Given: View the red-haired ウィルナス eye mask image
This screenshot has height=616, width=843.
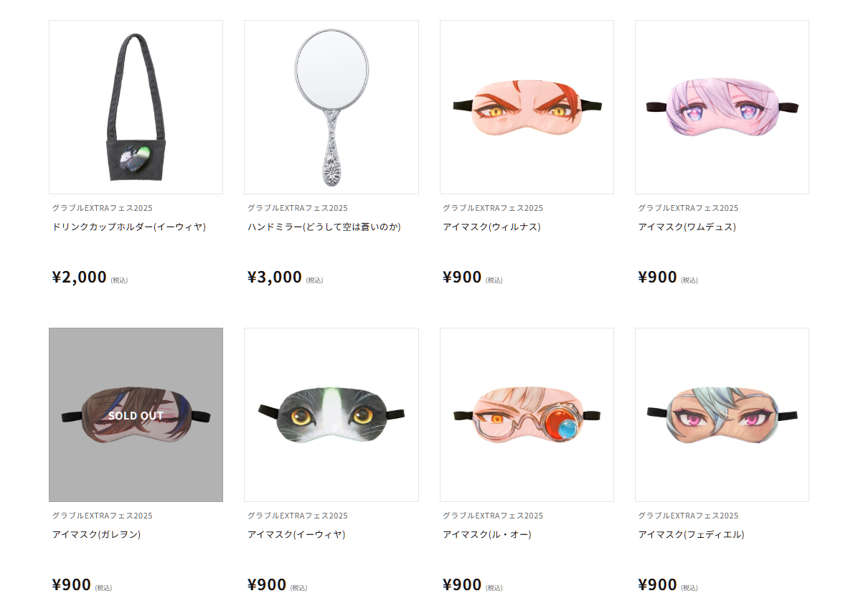Looking at the screenshot, I should point(527,107).
